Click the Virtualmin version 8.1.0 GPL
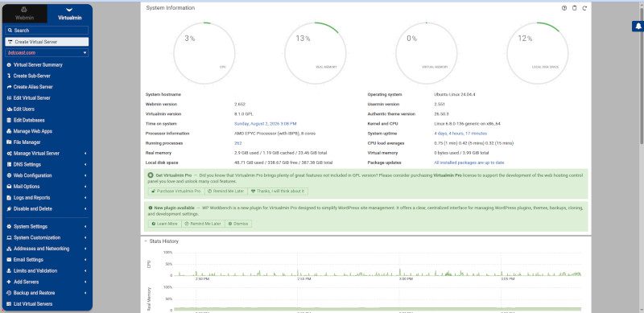The image size is (644, 313). [x=244, y=114]
